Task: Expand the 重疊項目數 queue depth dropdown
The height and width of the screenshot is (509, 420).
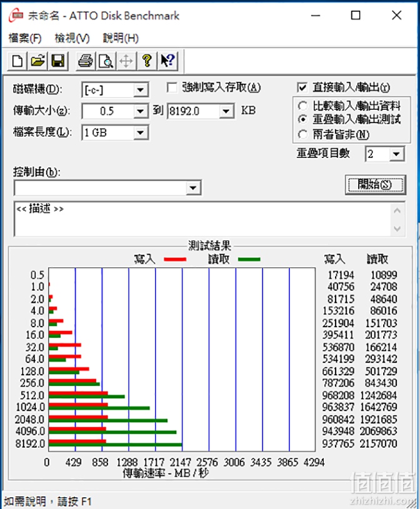Action: click(396, 154)
